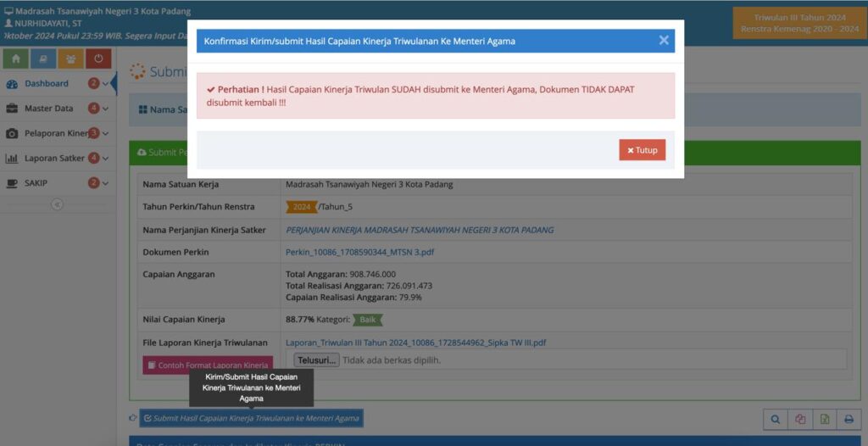Click the Excel export icon button
Viewport: 868px width, 446px height.
(x=824, y=419)
